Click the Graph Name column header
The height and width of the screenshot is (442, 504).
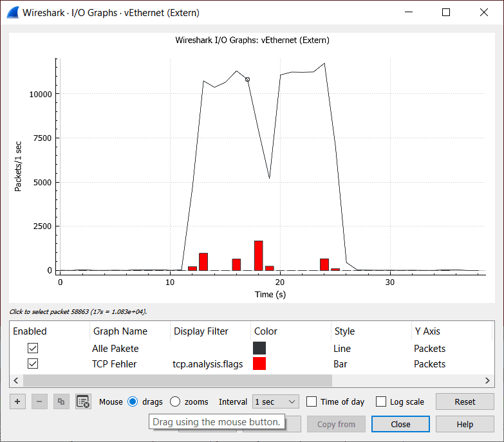[120, 331]
